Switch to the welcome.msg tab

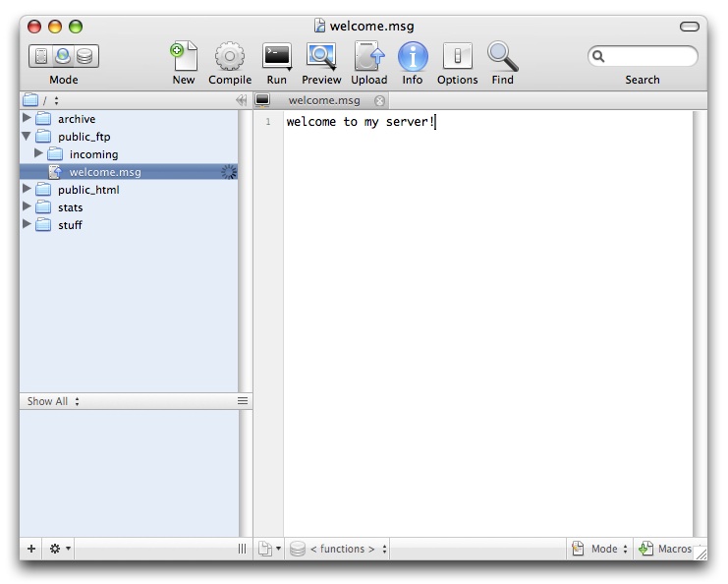pos(324,100)
